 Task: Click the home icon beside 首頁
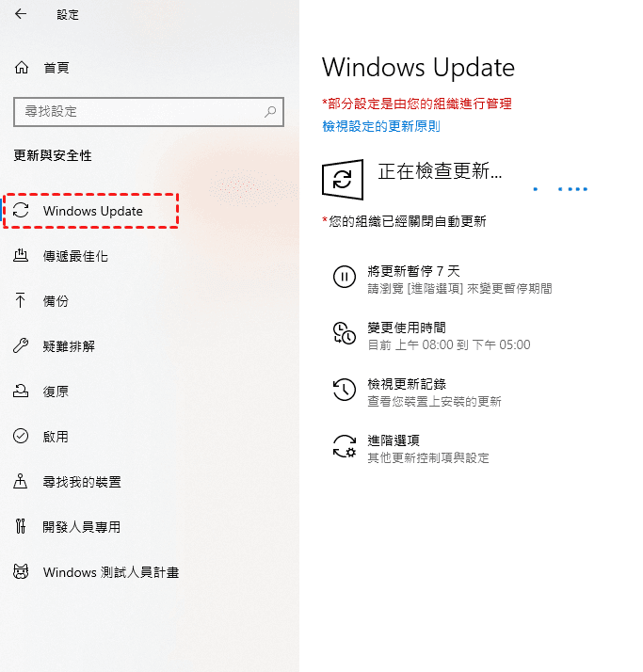click(x=22, y=67)
